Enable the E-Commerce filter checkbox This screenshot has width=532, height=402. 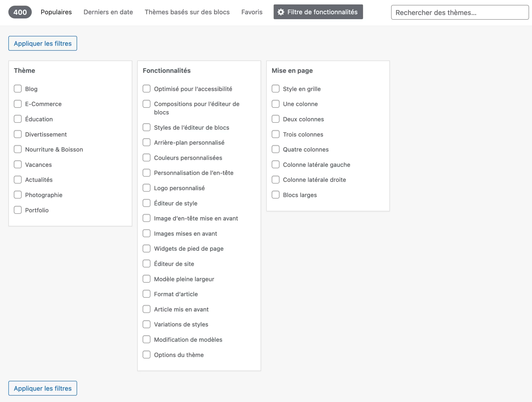tap(18, 104)
